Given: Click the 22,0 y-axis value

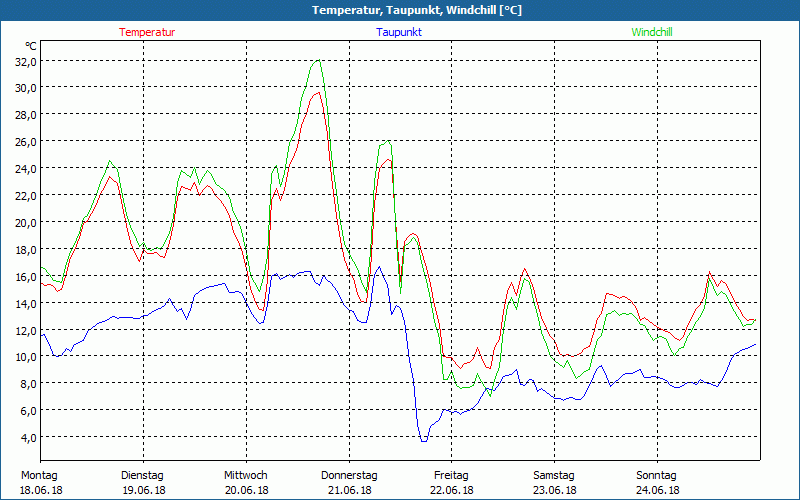Looking at the screenshot, I should (26, 196).
